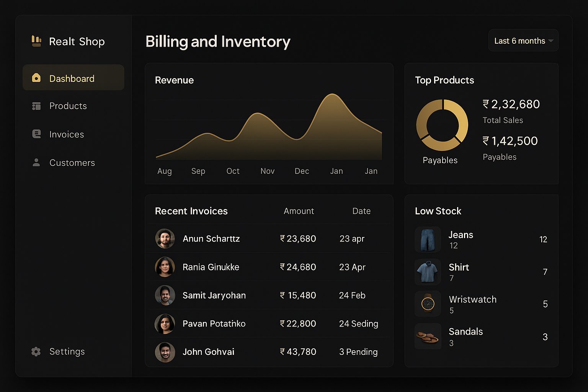
Task: Click the Billing and Inventory title
Action: [x=218, y=41]
